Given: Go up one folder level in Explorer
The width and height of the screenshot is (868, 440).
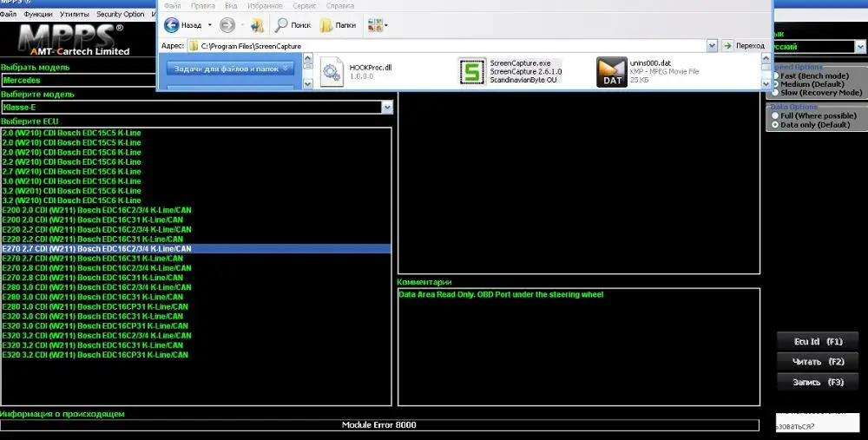Looking at the screenshot, I should (x=258, y=25).
